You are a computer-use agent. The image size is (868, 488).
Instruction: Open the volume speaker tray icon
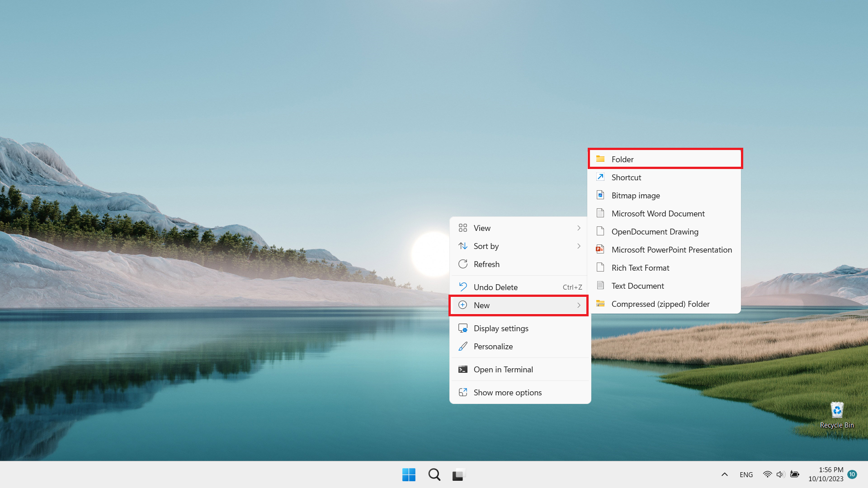781,474
